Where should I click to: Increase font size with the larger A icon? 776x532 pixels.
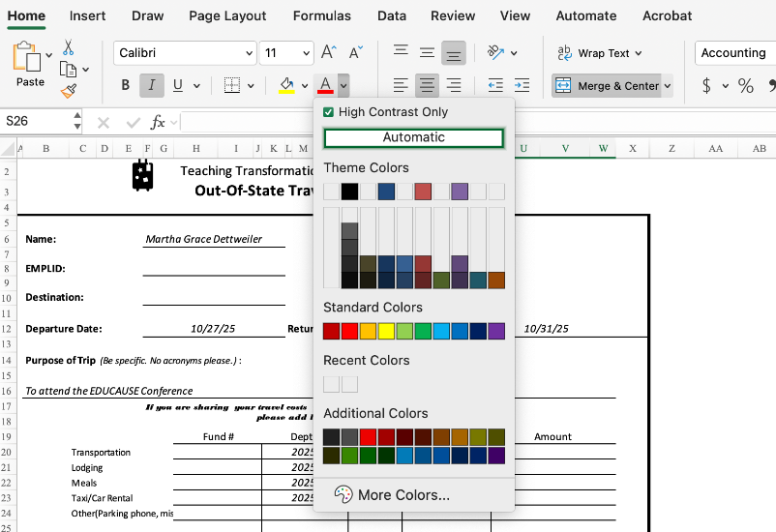pyautogui.click(x=329, y=52)
